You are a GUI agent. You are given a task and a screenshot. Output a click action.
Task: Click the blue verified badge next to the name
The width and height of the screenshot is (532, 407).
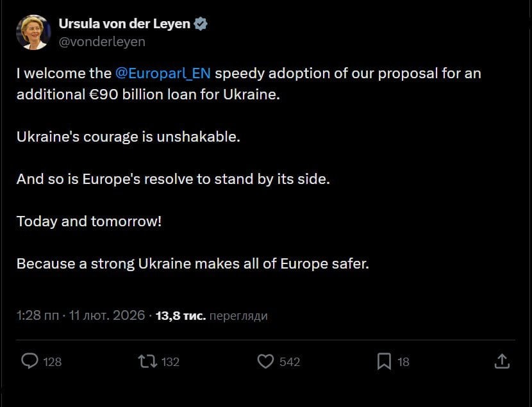[201, 24]
